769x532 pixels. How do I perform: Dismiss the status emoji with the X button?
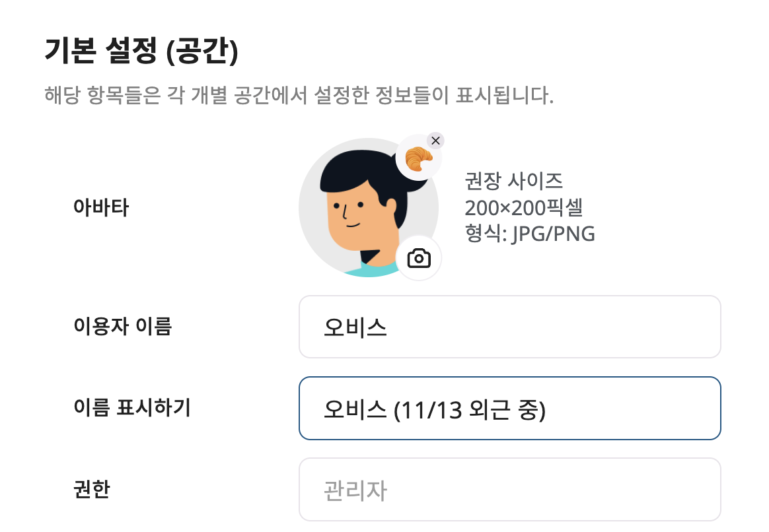coord(435,141)
